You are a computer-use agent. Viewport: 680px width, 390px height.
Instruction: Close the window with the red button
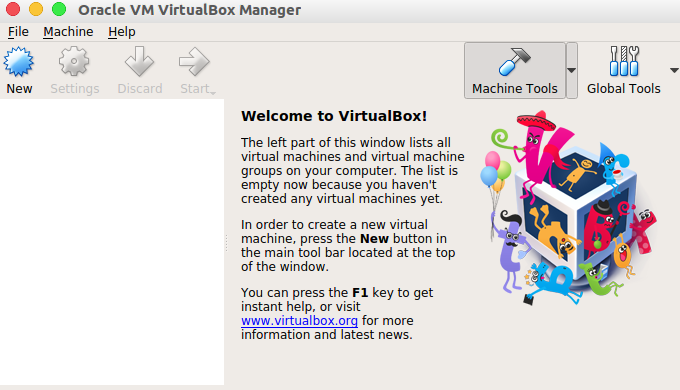(x=13, y=9)
